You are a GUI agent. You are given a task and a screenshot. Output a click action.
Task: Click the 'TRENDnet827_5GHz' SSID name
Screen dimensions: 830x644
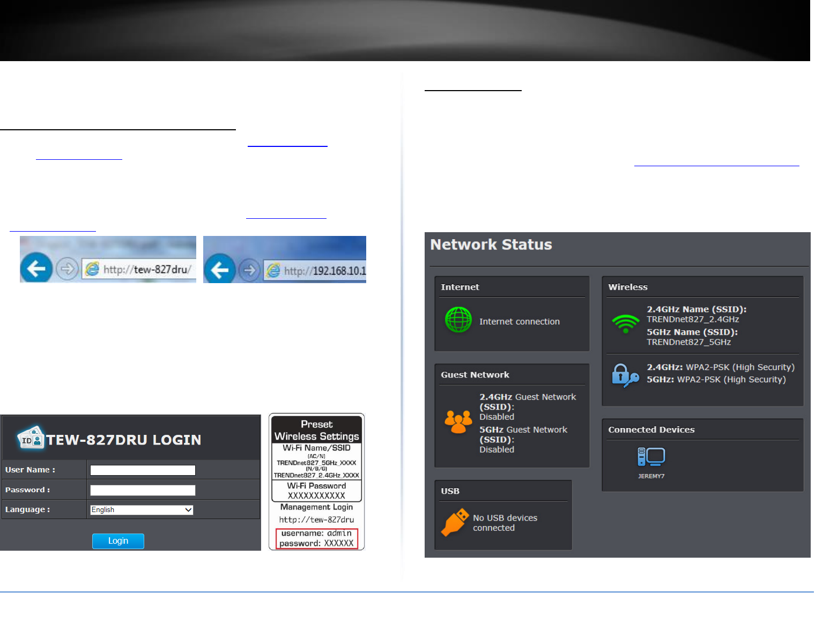point(688,342)
